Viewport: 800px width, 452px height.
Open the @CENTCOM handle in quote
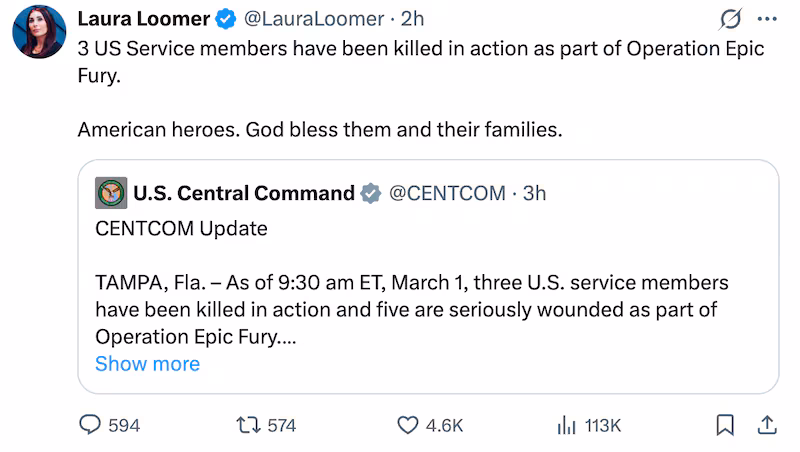[x=446, y=193]
